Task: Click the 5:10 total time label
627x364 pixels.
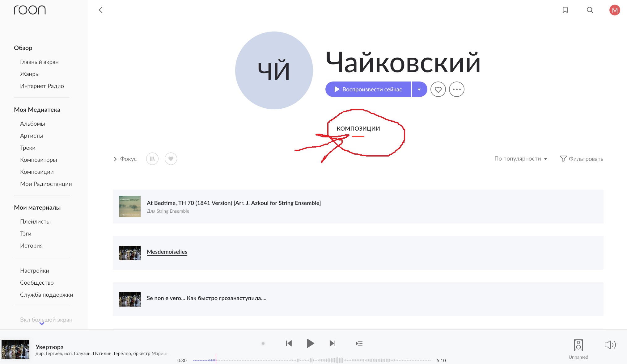Action: [x=441, y=360]
